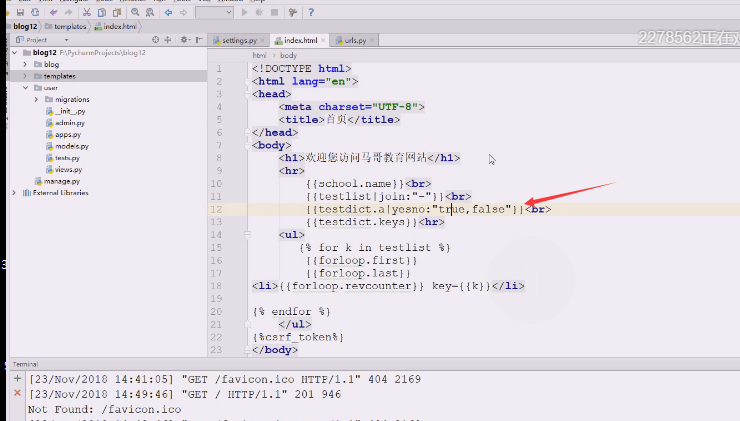This screenshot has width=740, height=421.
Task: Collapse the user folder
Action: point(25,88)
